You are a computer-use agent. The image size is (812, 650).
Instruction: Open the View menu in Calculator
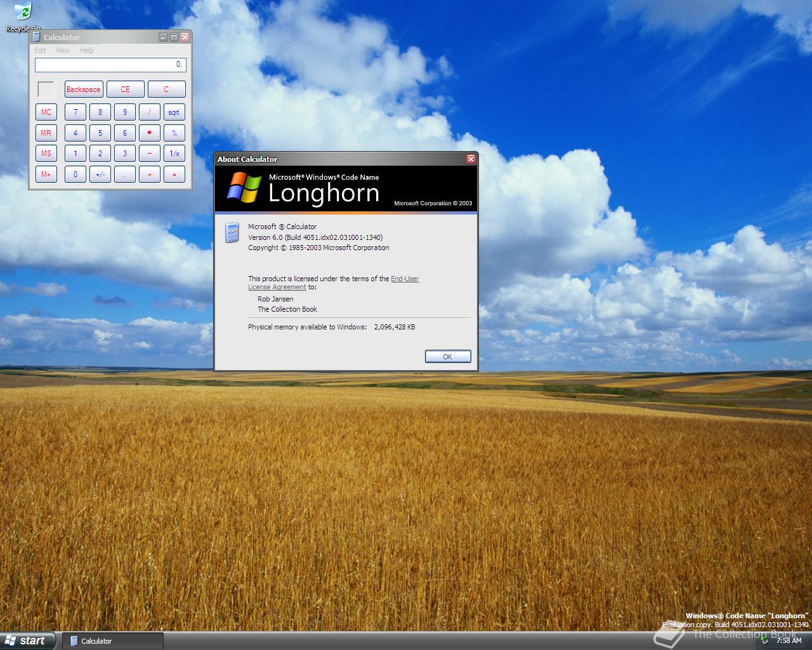point(63,50)
